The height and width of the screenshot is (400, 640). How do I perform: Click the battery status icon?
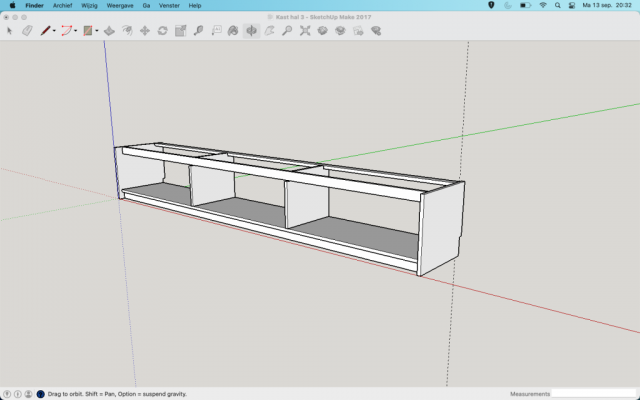[525, 5]
